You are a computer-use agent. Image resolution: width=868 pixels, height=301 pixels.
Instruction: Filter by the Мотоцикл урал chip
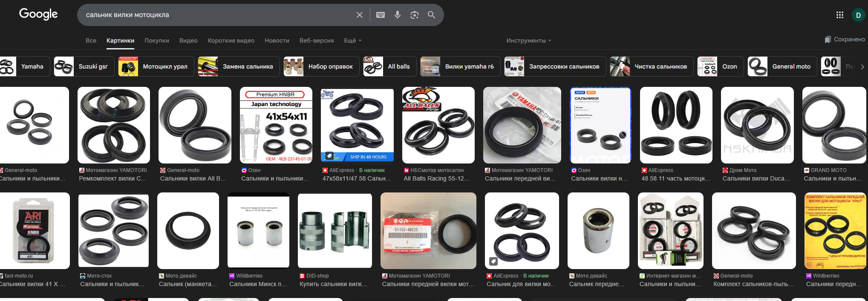[156, 66]
